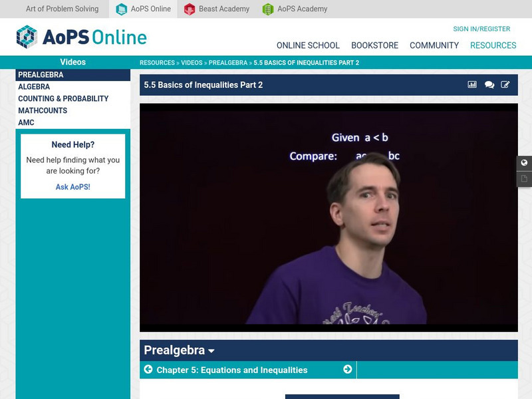Screen dimensions: 532x399
Task: Open the document icon on the right edge
Action: (525, 178)
